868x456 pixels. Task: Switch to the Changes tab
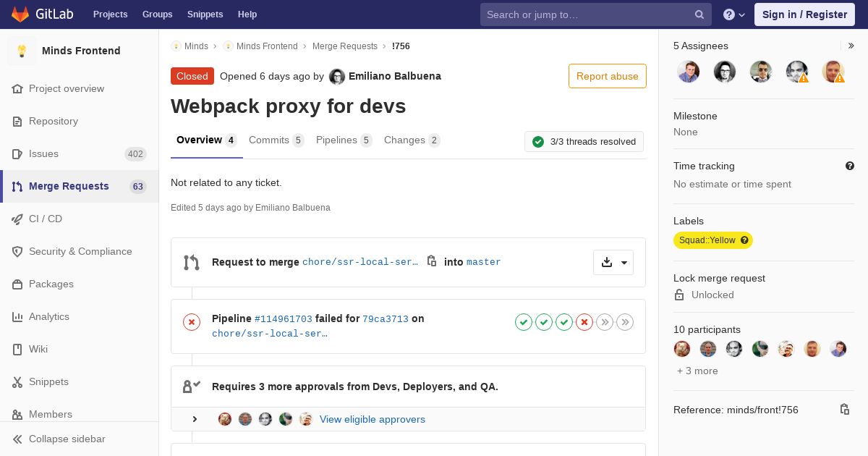click(x=412, y=140)
